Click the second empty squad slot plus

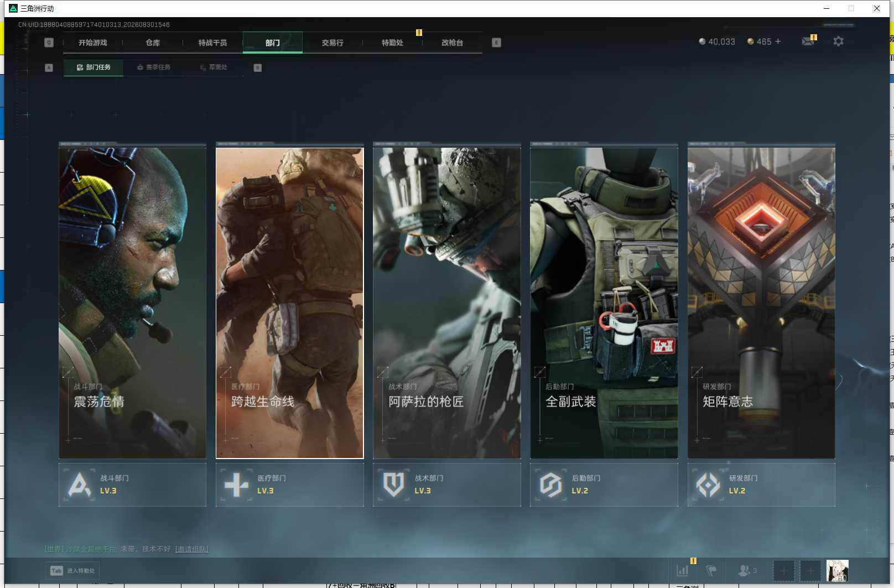(810, 570)
